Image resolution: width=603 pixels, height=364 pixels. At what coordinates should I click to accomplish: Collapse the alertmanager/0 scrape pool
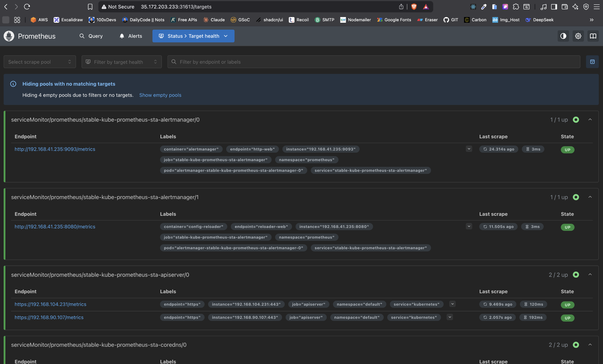tap(590, 120)
